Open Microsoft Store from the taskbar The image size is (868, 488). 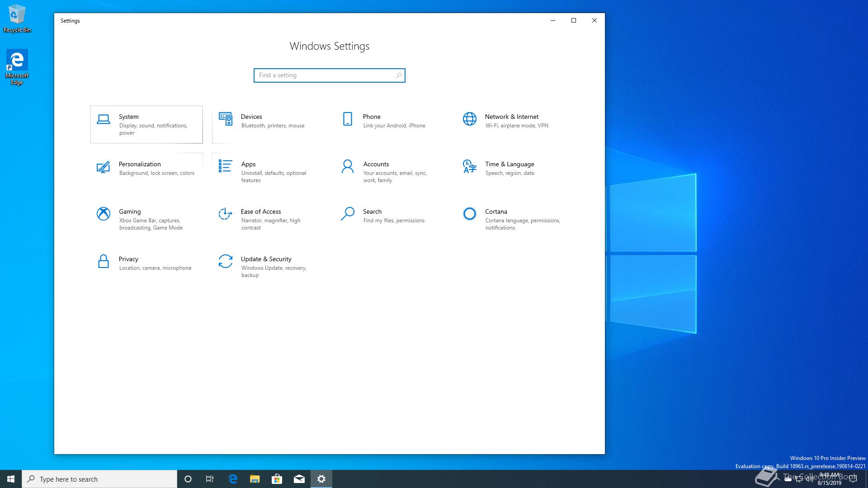click(x=277, y=479)
